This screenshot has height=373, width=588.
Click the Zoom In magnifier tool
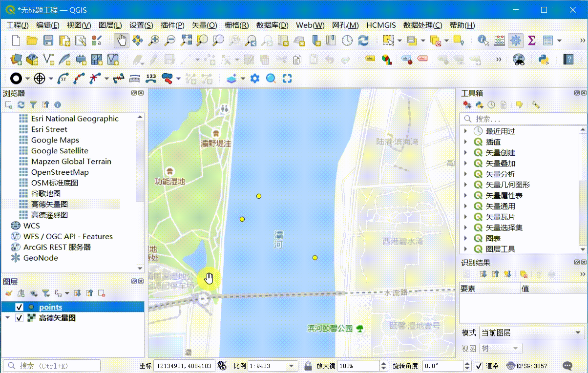(154, 41)
